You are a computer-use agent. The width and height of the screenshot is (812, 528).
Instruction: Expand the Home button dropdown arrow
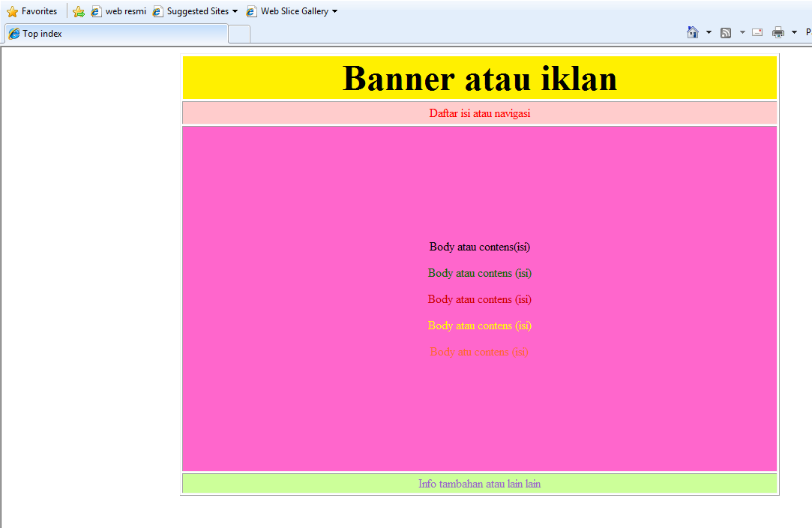[x=709, y=33]
